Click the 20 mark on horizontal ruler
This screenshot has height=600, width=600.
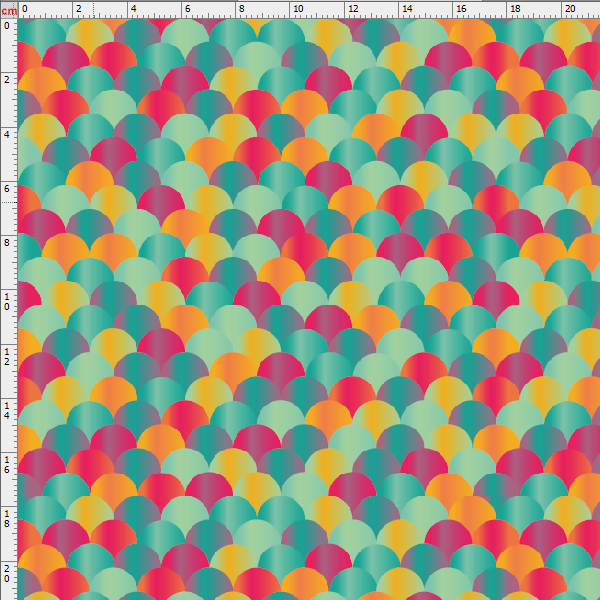point(570,9)
